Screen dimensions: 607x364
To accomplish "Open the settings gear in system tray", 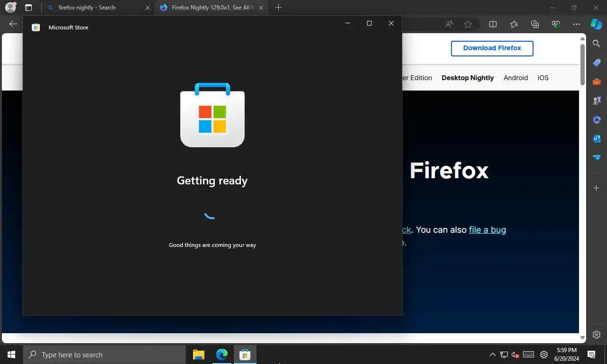I will 544,355.
